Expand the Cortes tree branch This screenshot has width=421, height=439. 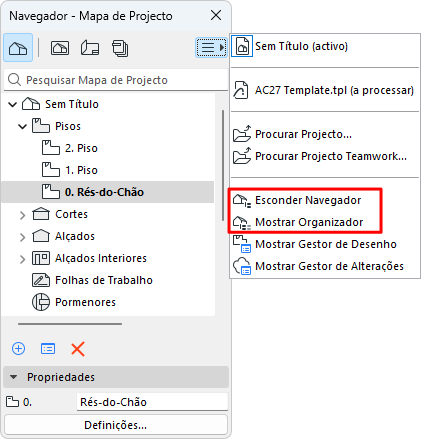22,215
